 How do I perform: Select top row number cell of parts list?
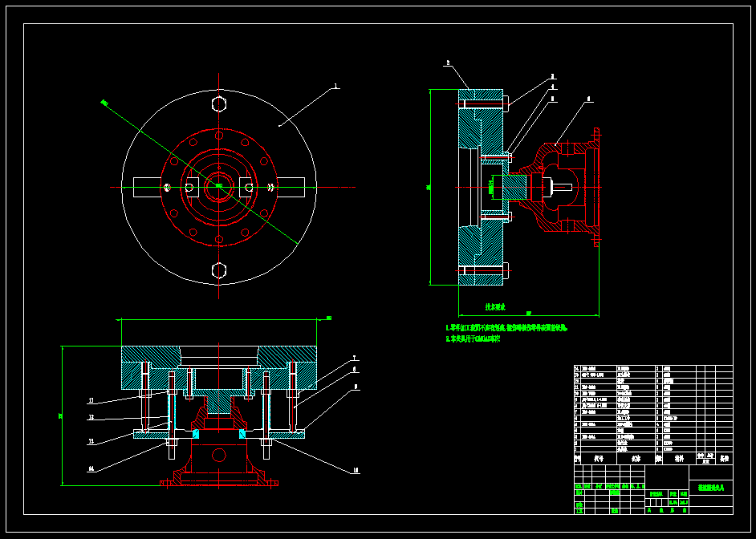577,368
